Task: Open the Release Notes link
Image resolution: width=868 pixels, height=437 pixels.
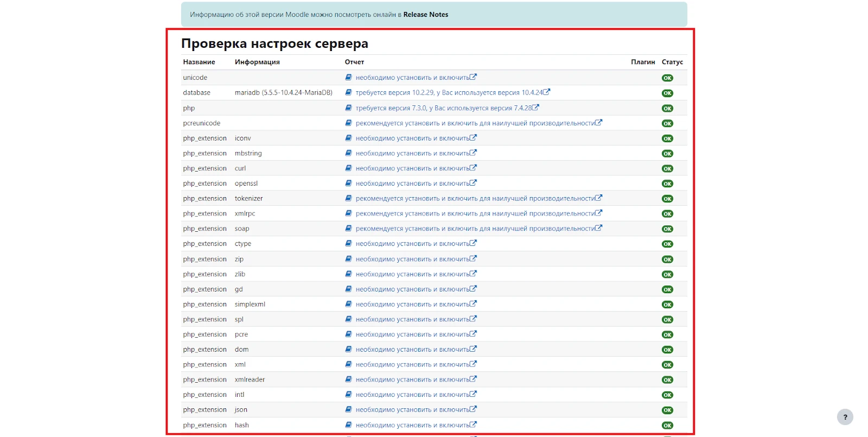Action: point(425,15)
